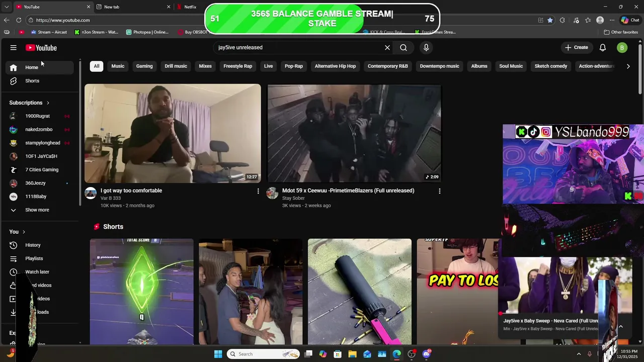Viewport: 644px width, 362px height.
Task: Select the Music filter chip
Action: tap(118, 66)
